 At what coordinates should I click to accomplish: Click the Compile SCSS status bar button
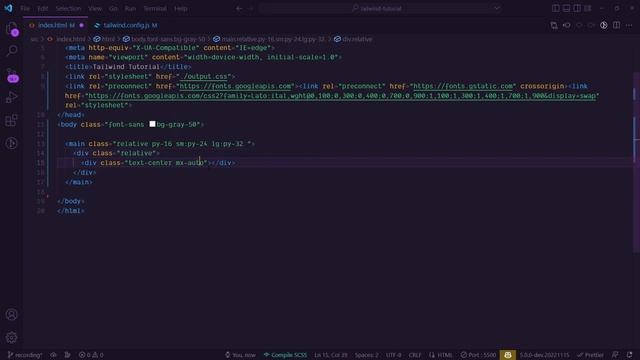point(285,355)
